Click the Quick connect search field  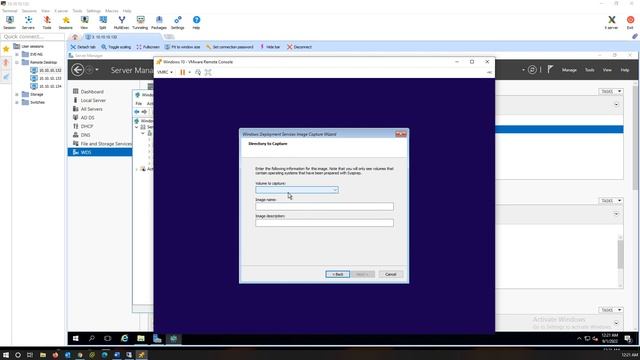point(33,37)
